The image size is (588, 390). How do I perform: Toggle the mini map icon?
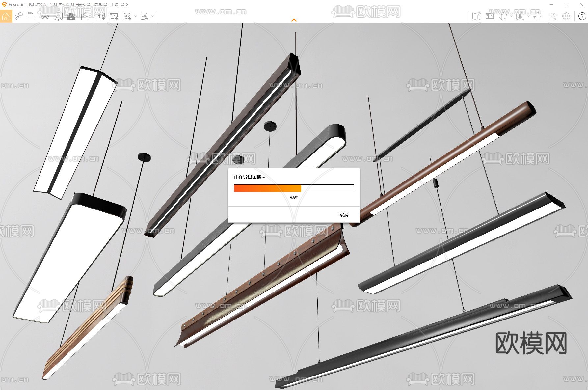pos(476,16)
